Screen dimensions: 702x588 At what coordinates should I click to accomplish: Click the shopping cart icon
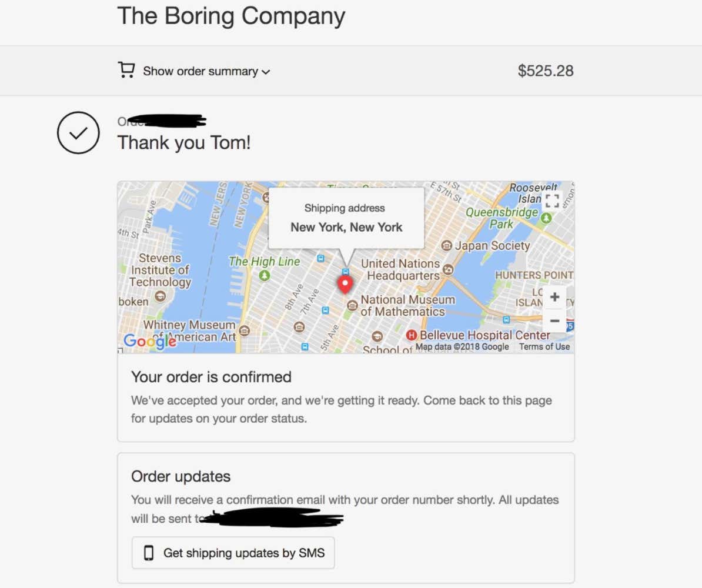(x=126, y=71)
